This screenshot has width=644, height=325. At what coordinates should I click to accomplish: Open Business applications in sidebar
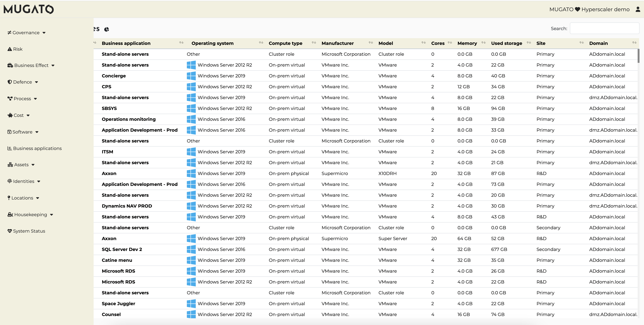tap(34, 148)
